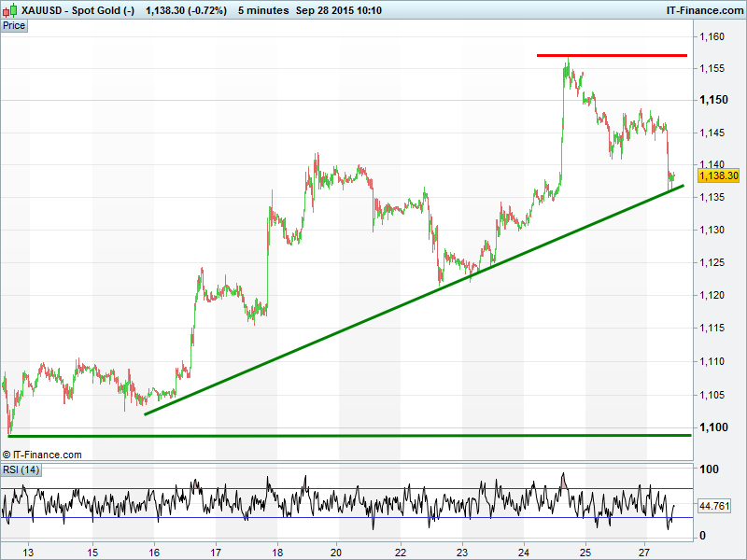Click date label 15 on time axis
This screenshot has width=747, height=560.
(x=92, y=553)
